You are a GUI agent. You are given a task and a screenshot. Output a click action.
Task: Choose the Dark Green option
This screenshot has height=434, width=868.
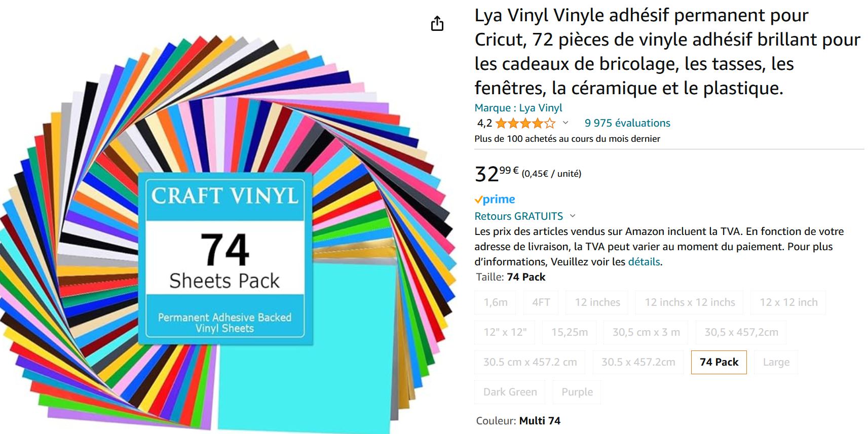(510, 392)
